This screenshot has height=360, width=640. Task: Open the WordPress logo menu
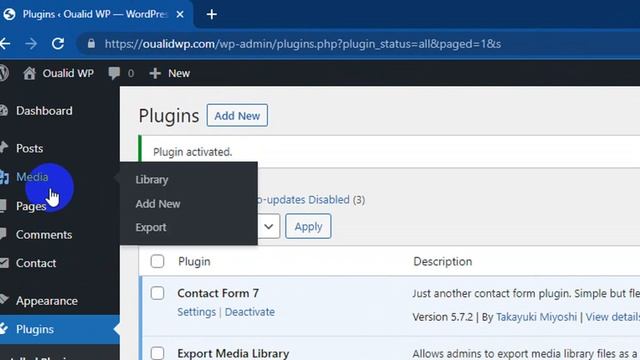click(4, 73)
